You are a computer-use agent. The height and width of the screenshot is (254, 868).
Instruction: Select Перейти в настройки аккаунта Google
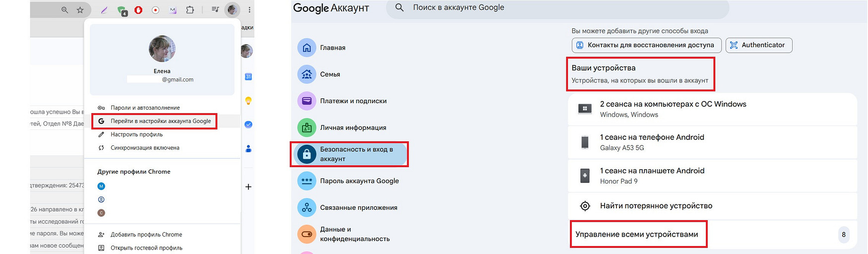pos(154,121)
